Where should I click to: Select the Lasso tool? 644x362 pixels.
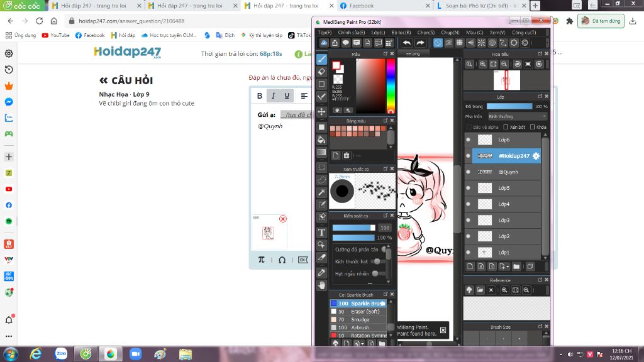coord(322,180)
